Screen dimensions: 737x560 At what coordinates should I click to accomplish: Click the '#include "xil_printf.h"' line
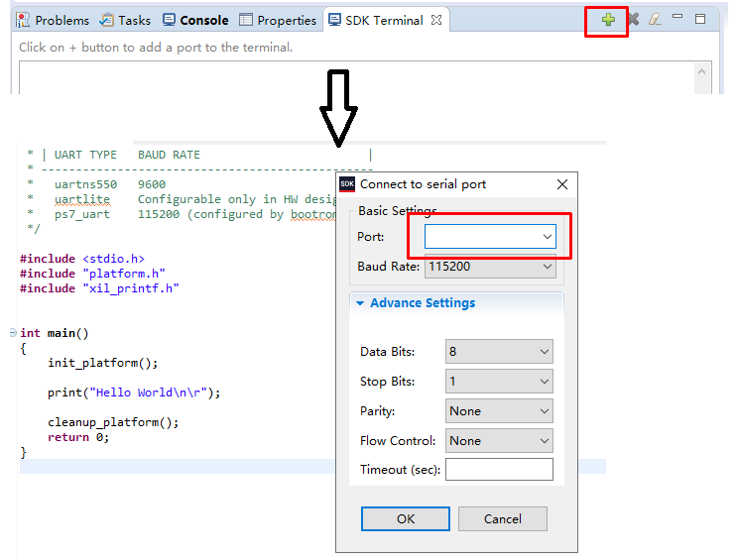99,288
